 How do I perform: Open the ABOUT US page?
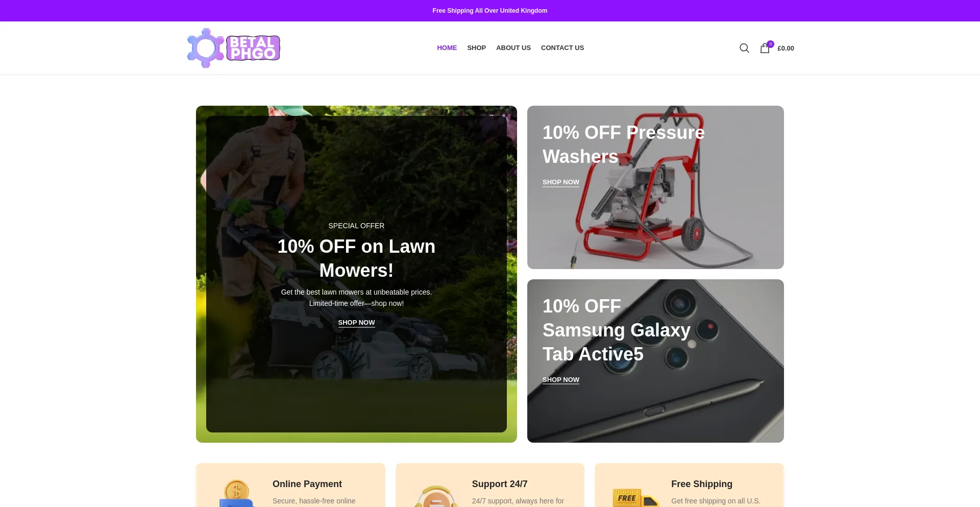[x=513, y=48]
